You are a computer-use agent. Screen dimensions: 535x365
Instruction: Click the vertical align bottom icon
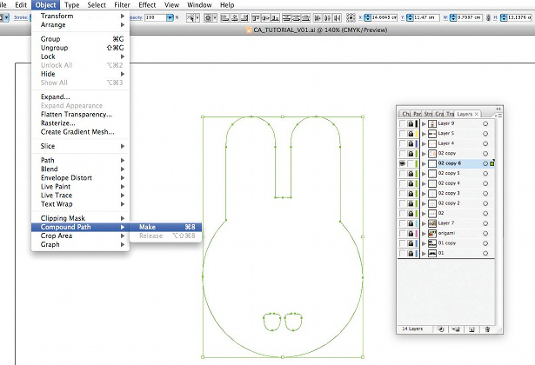[275, 18]
